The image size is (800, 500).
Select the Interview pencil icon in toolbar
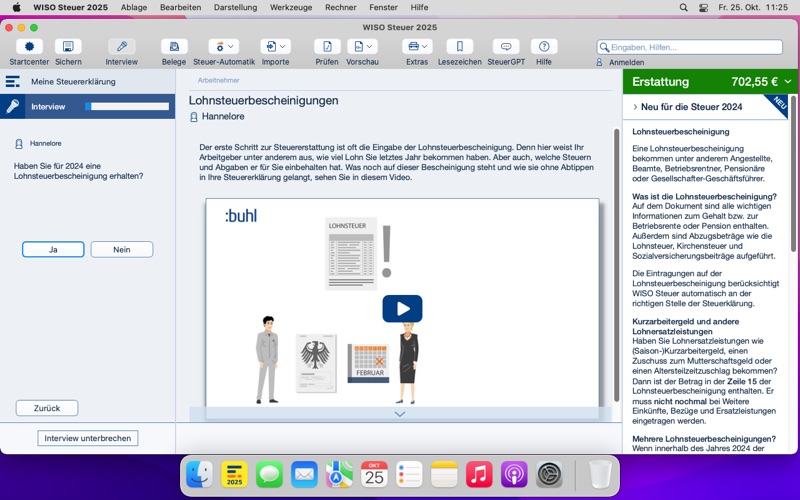coord(121,47)
